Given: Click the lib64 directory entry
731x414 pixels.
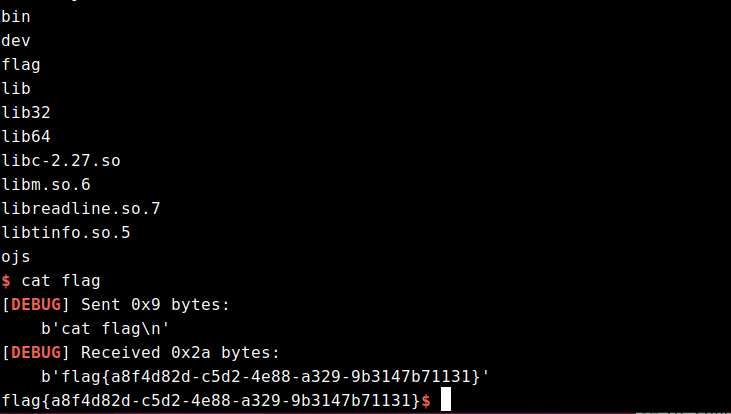Looking at the screenshot, I should (26, 136).
